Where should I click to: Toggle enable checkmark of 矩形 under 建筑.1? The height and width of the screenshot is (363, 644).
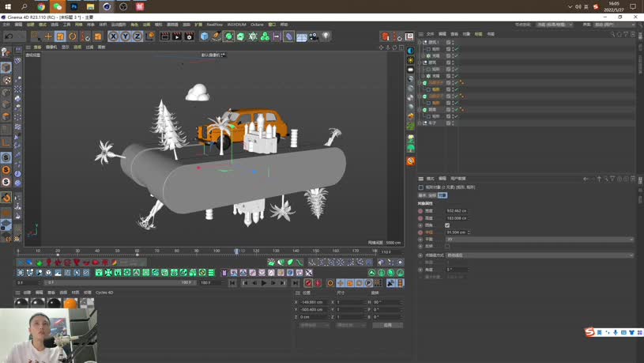coord(456,49)
